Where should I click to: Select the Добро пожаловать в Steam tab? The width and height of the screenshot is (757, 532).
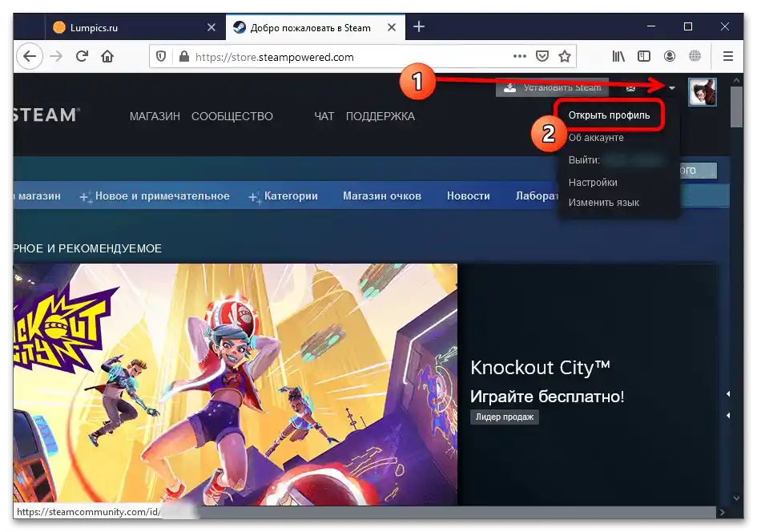pos(316,27)
